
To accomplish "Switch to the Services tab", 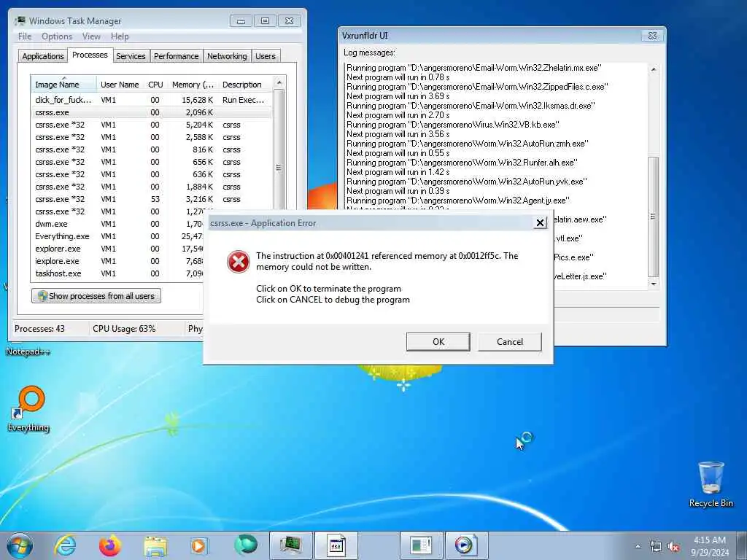I will click(x=131, y=56).
